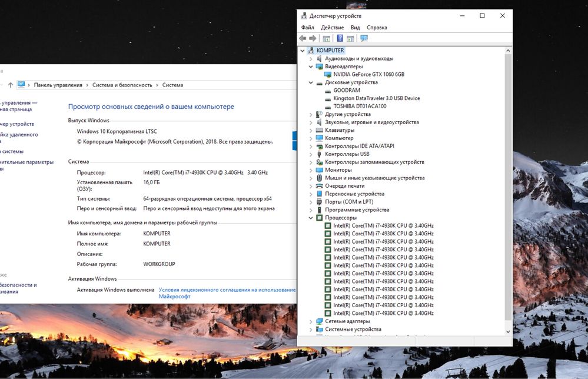Open the Microsoft license terms link
Screen dimensions: 588x379
227,293
